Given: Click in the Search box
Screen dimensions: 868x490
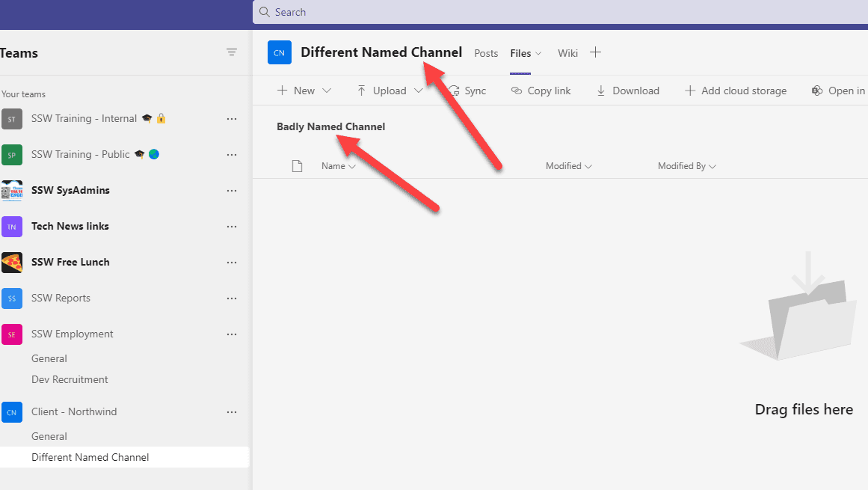Looking at the screenshot, I should 523,12.
